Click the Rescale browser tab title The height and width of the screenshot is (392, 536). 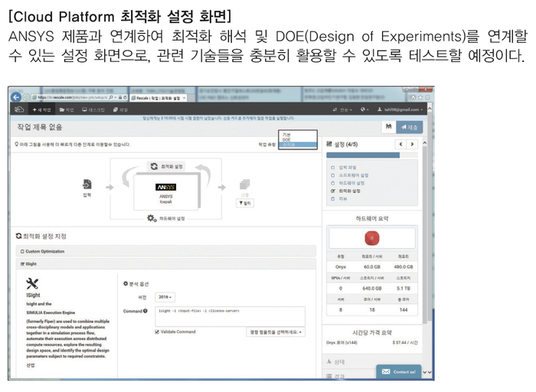[x=158, y=98]
